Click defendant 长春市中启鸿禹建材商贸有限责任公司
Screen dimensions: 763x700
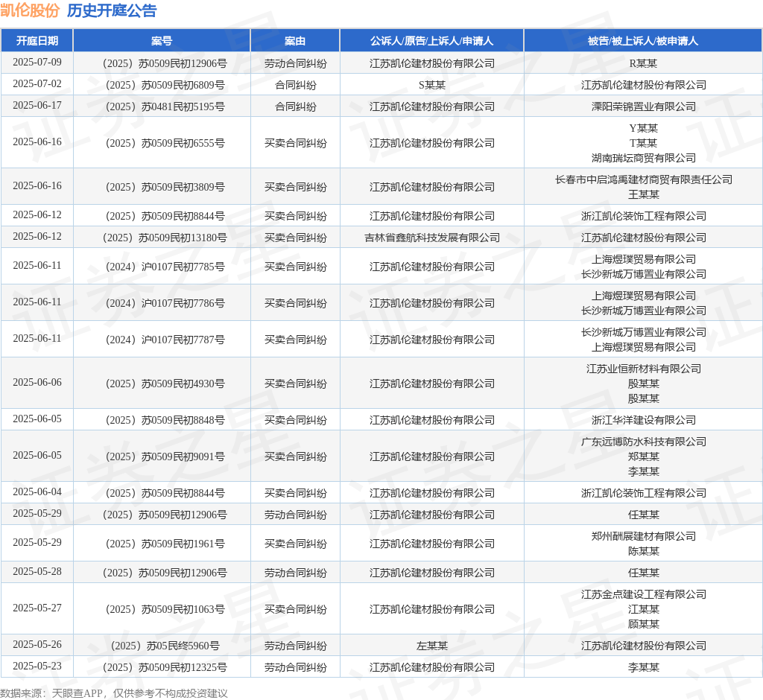click(643, 179)
